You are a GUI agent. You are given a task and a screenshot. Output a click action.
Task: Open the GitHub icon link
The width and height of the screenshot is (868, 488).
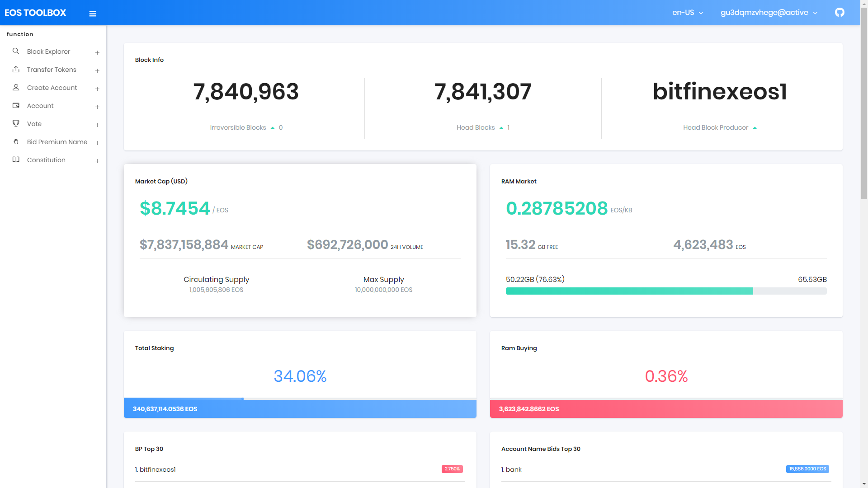[840, 13]
